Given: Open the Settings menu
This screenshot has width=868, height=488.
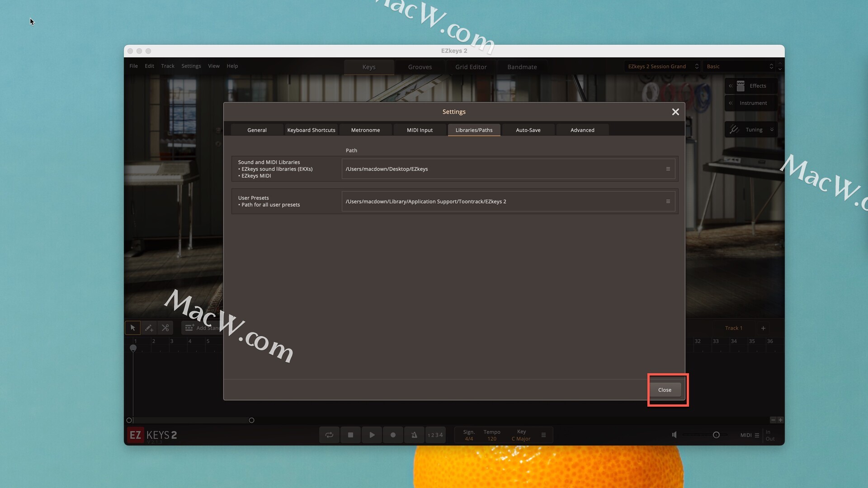Looking at the screenshot, I should click(191, 66).
